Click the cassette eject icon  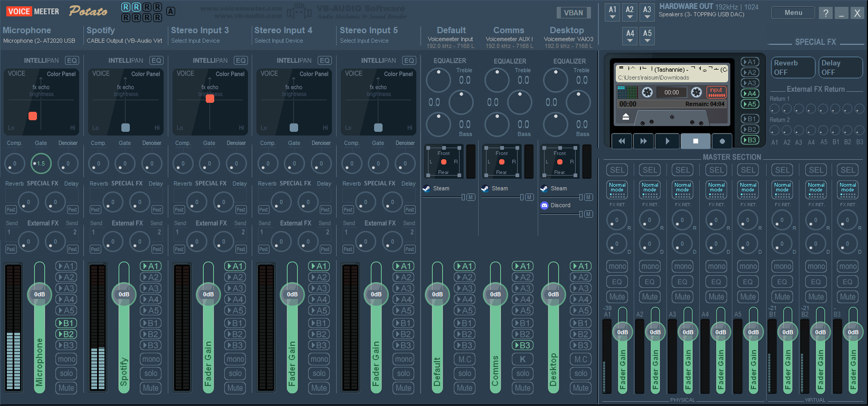pos(626,117)
